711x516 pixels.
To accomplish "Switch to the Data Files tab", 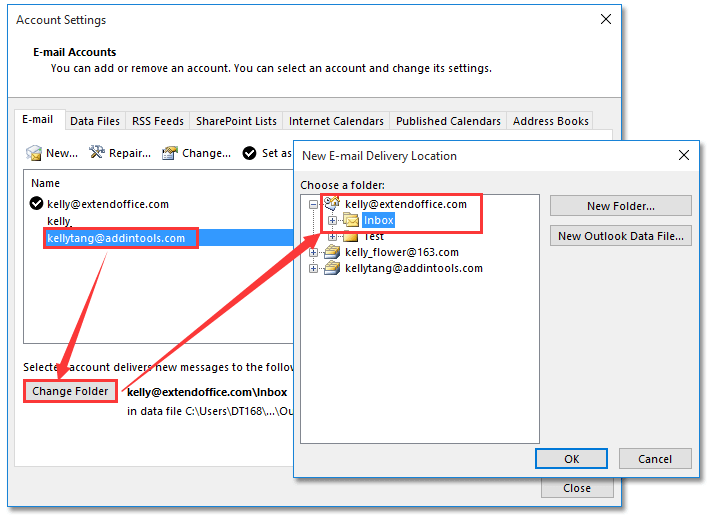I will (95, 121).
